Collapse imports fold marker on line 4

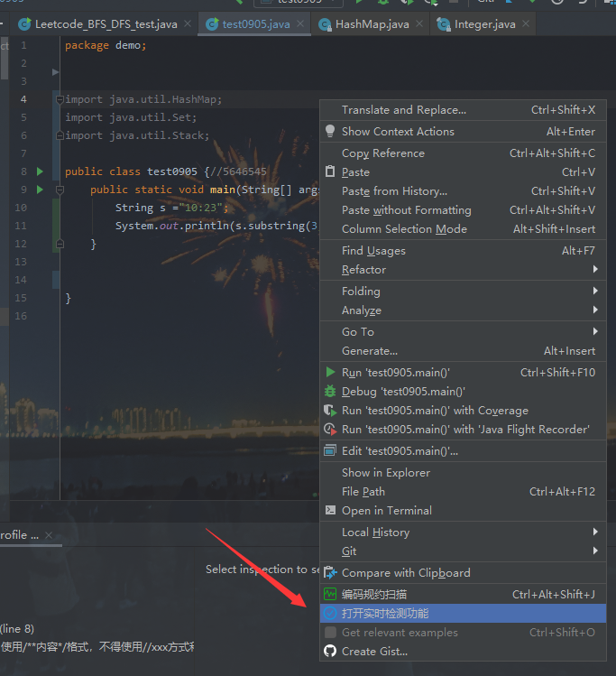coord(60,99)
